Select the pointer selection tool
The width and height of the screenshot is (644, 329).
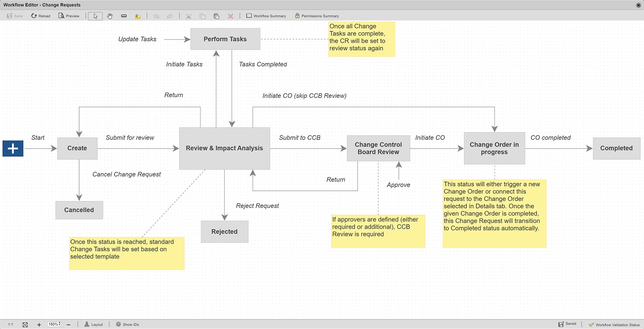95,16
